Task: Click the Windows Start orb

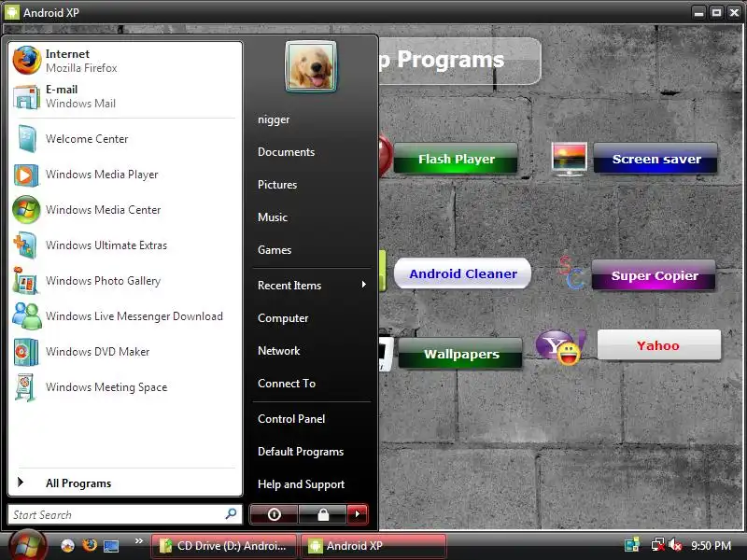Action: coord(27,546)
